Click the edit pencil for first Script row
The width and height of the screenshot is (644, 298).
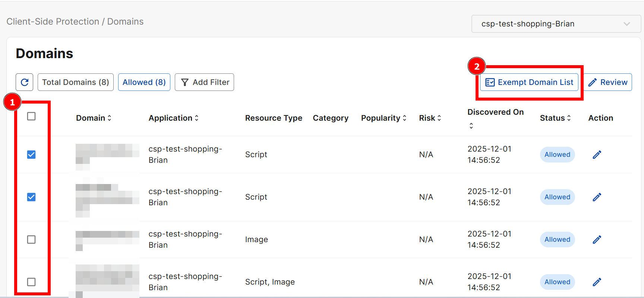pos(597,155)
